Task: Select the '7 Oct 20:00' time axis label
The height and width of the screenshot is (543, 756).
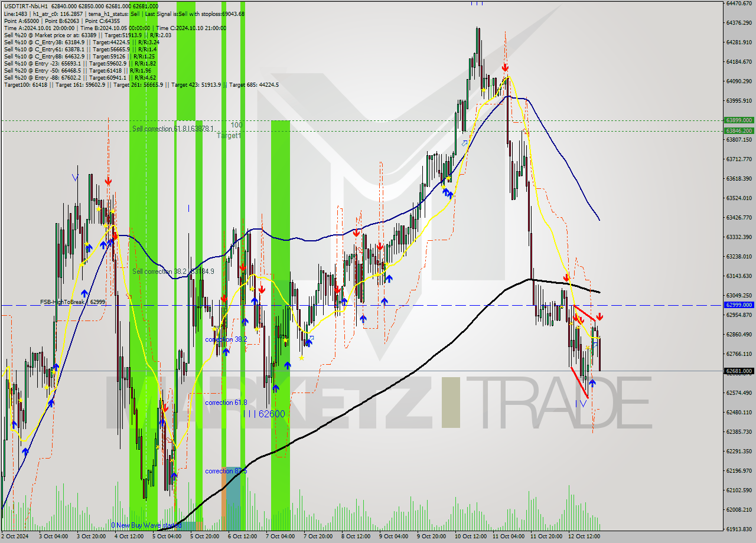Action: tap(318, 537)
